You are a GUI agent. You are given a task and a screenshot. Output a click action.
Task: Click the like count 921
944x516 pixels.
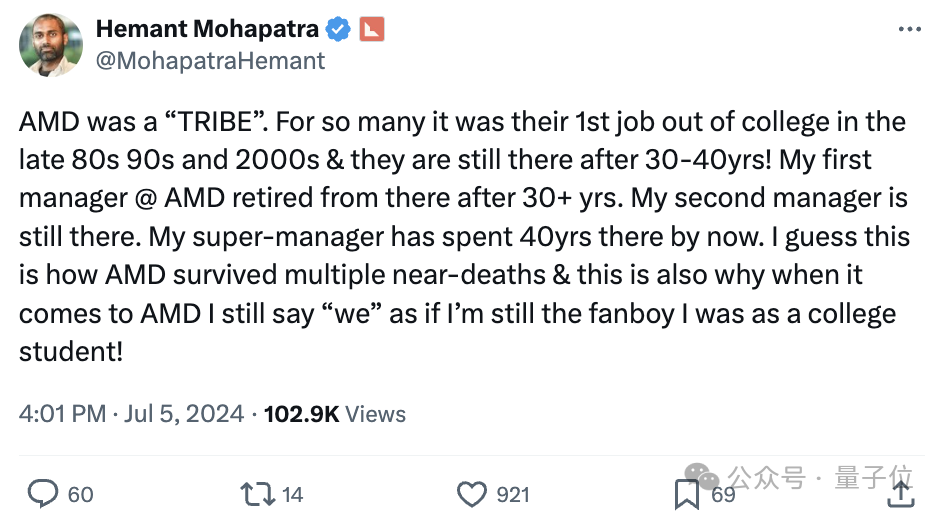[513, 494]
